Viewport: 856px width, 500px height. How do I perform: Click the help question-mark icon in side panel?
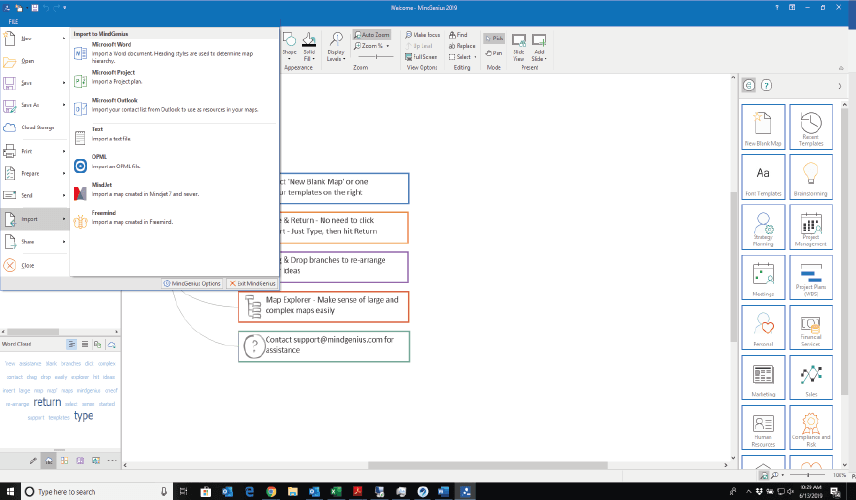(x=766, y=85)
